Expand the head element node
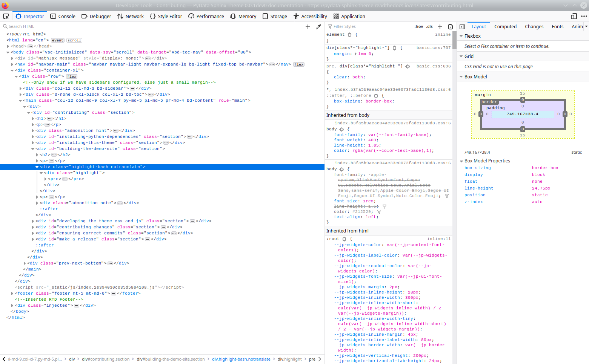Screen dimensions: 589x364 pyautogui.click(x=8, y=46)
